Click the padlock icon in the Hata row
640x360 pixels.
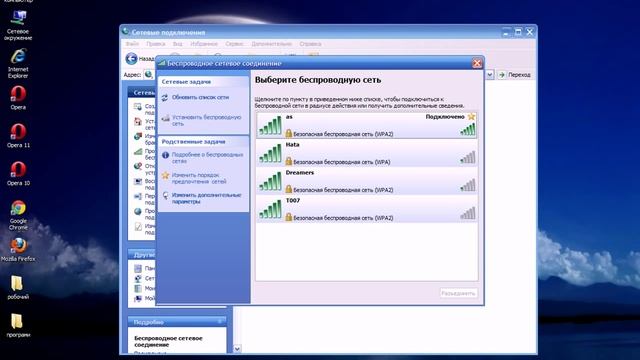pyautogui.click(x=289, y=161)
